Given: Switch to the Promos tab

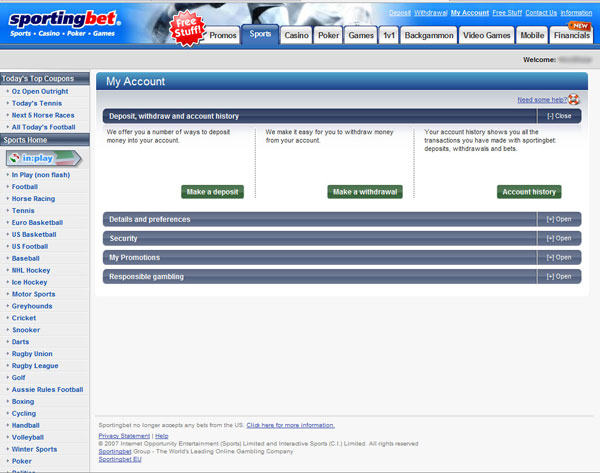Looking at the screenshot, I should click(x=222, y=35).
